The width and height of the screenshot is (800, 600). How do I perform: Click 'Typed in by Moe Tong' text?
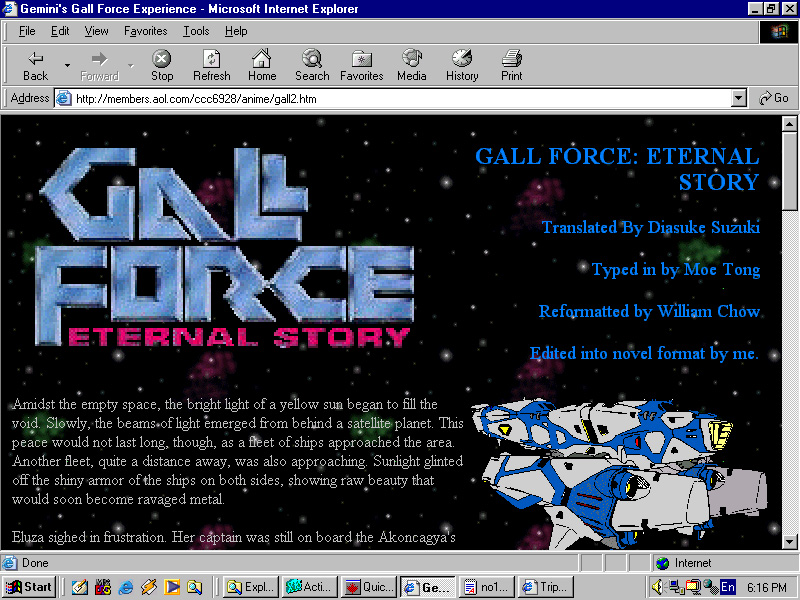point(676,269)
